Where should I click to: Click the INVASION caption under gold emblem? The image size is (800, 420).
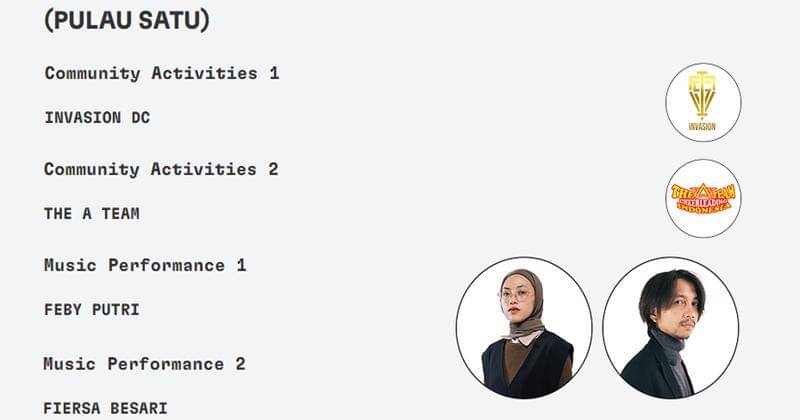(703, 127)
